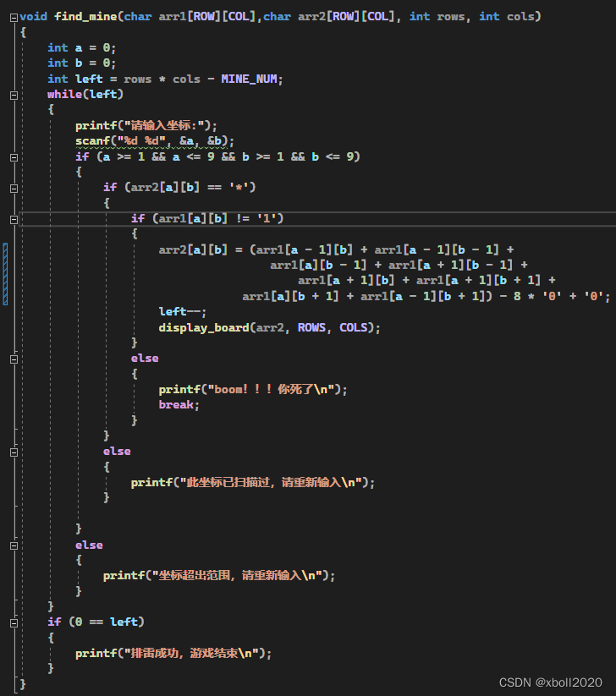616x696 pixels.
Task: Click the int rows parameter in the signature
Action: tap(437, 17)
